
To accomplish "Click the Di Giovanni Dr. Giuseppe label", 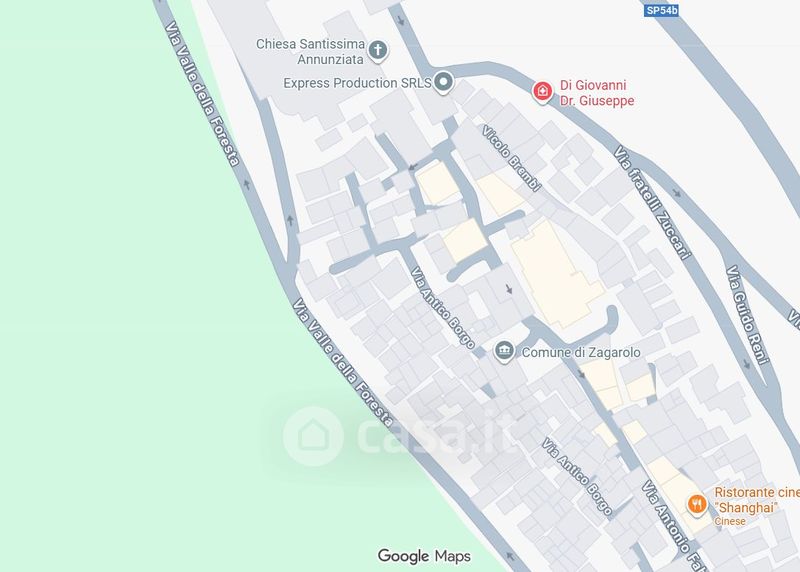I will (597, 93).
